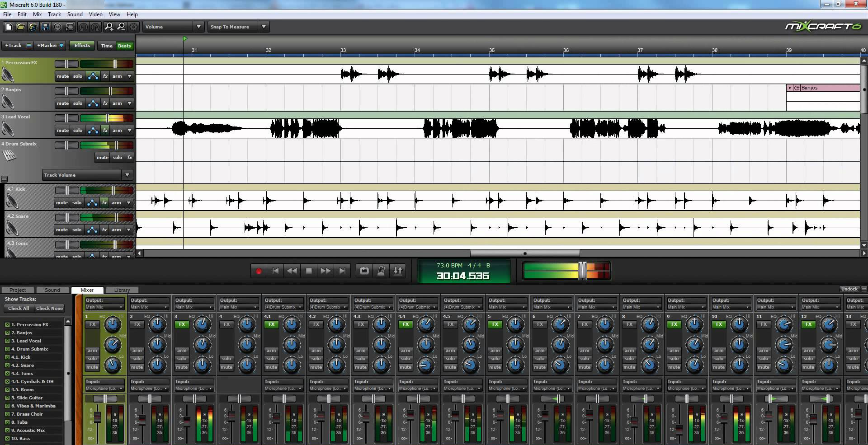
Task: Switch to the Sound tab
Action: (x=52, y=290)
